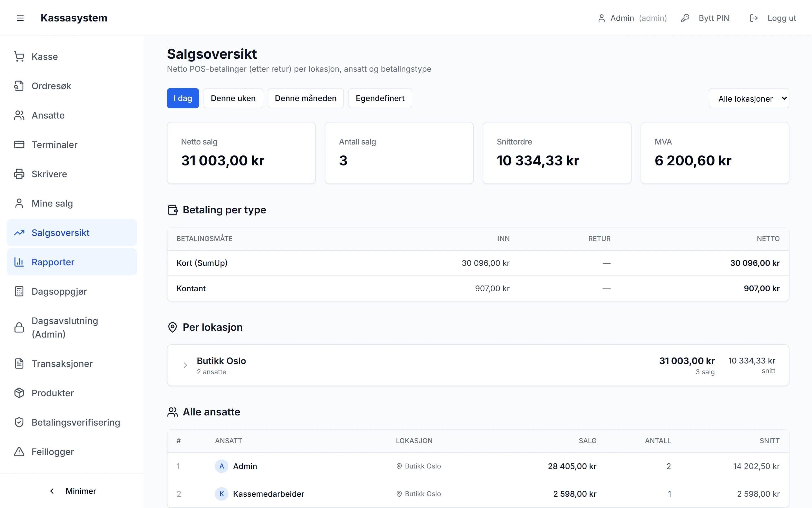Click the Kassasystem title
Viewport: 812px width, 508px height.
point(74,18)
